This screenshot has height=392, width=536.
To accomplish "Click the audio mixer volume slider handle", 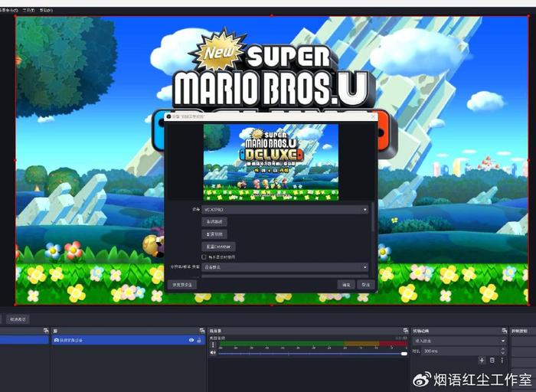I will (404, 354).
